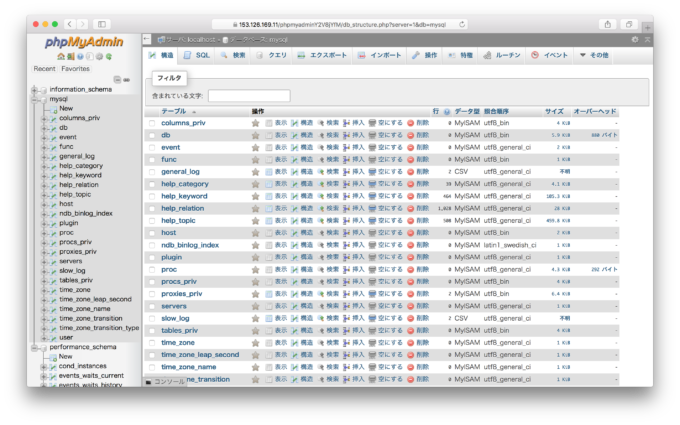Click the delete (削除) icon for the event table
The image size is (680, 425).
(x=411, y=147)
